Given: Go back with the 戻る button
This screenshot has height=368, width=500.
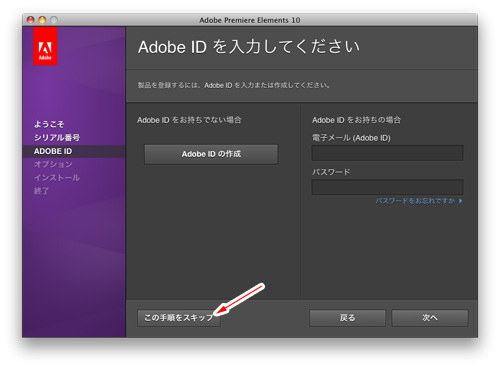Looking at the screenshot, I should pyautogui.click(x=347, y=318).
